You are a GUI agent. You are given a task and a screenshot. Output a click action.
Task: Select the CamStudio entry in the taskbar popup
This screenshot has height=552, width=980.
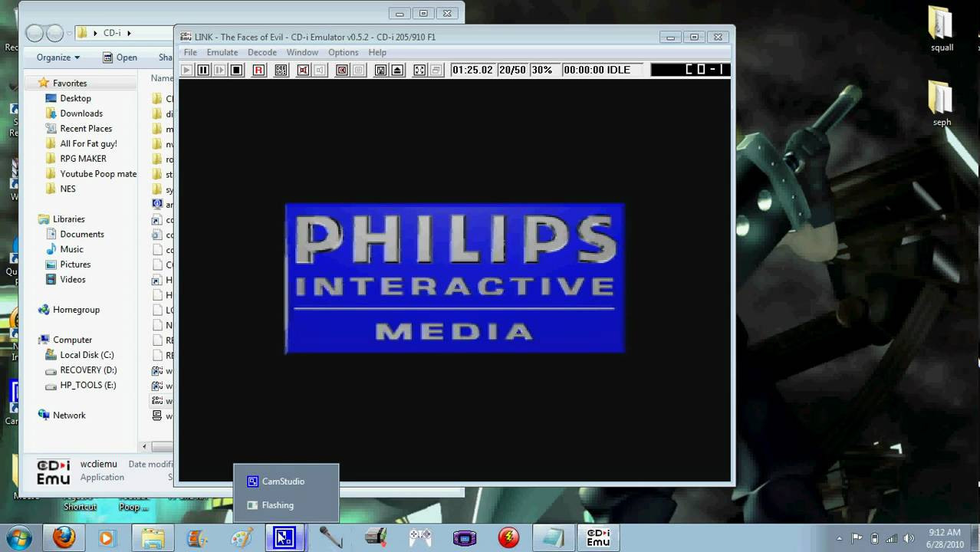(x=285, y=481)
